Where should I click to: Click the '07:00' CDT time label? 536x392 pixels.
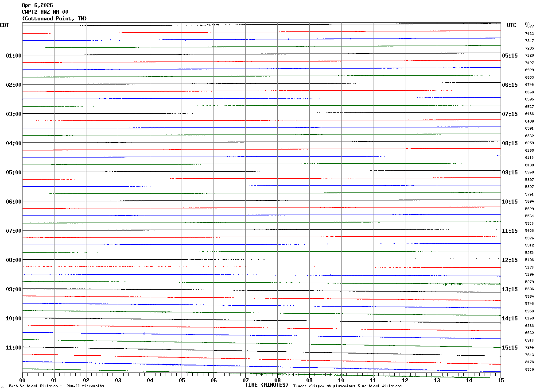pyautogui.click(x=14, y=231)
